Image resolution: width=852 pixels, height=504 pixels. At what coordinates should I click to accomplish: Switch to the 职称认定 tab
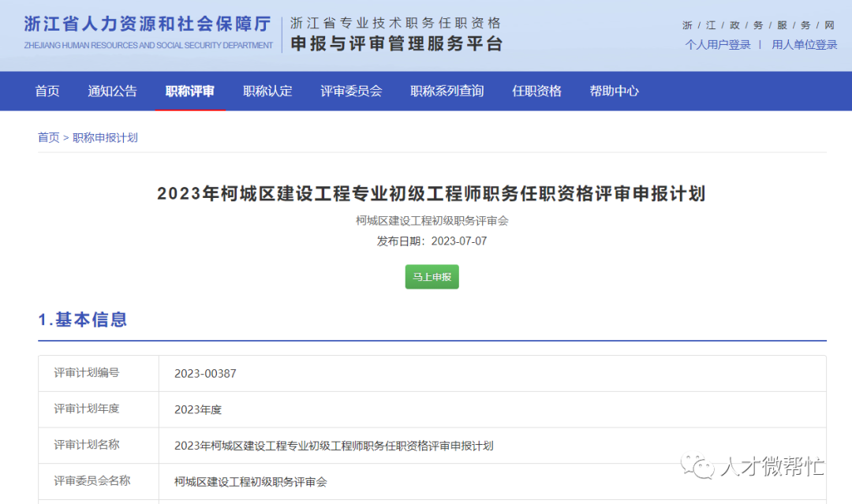click(x=267, y=91)
